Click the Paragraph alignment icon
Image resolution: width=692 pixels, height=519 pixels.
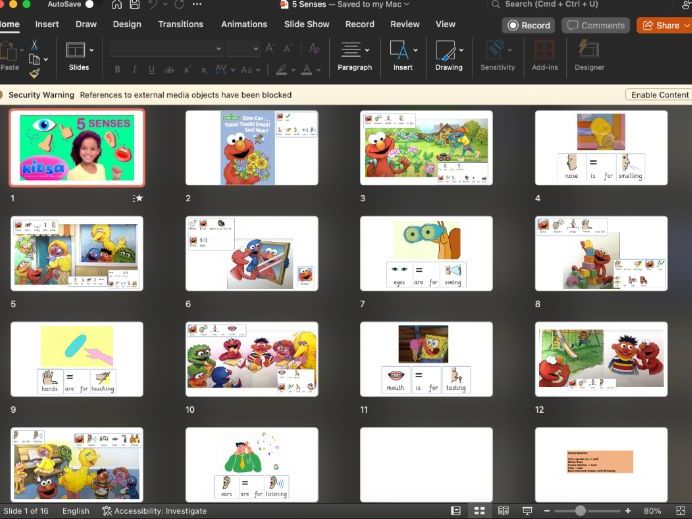(x=351, y=50)
